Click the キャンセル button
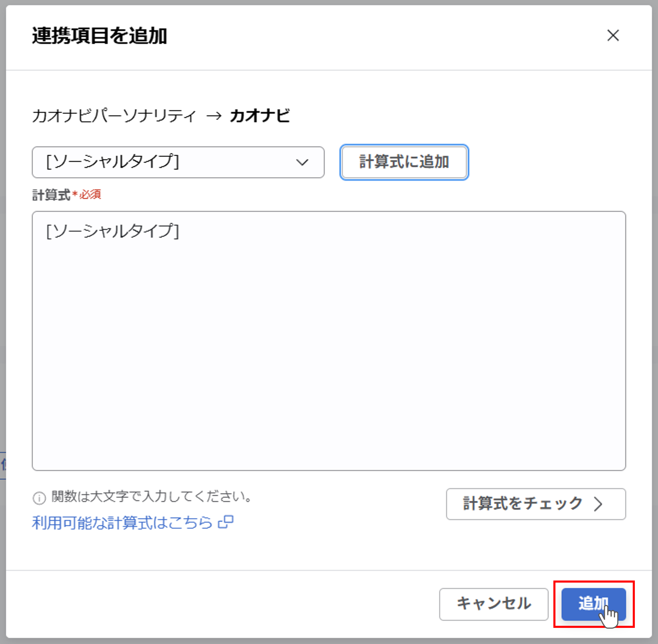Image resolution: width=658 pixels, height=644 pixels. 493,604
